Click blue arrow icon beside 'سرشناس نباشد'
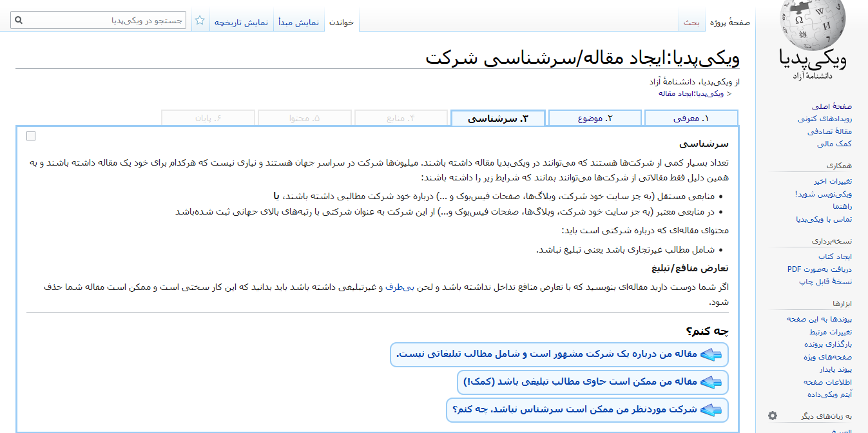This screenshot has height=433, width=868. pos(711,410)
